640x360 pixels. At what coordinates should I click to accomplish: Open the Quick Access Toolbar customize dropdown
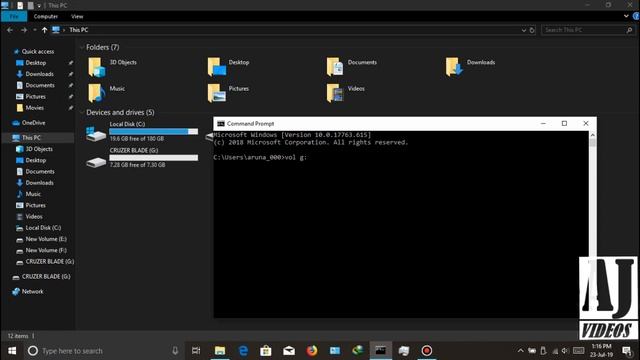click(x=39, y=5)
